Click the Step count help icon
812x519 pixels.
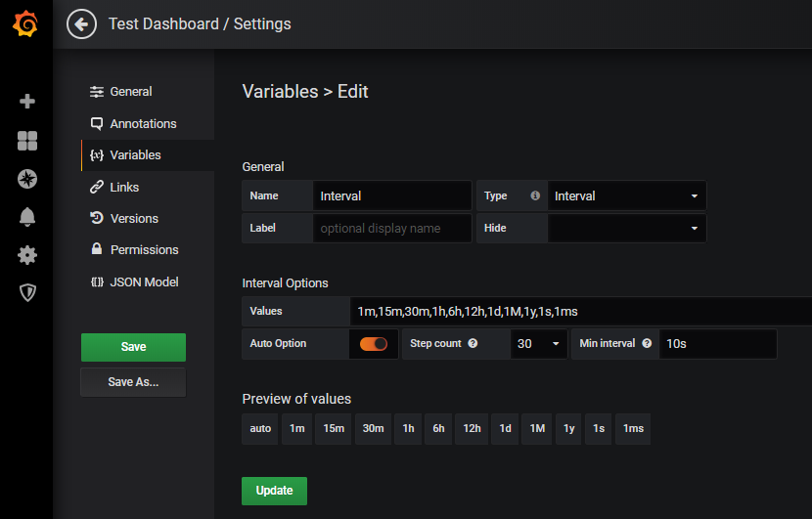473,344
